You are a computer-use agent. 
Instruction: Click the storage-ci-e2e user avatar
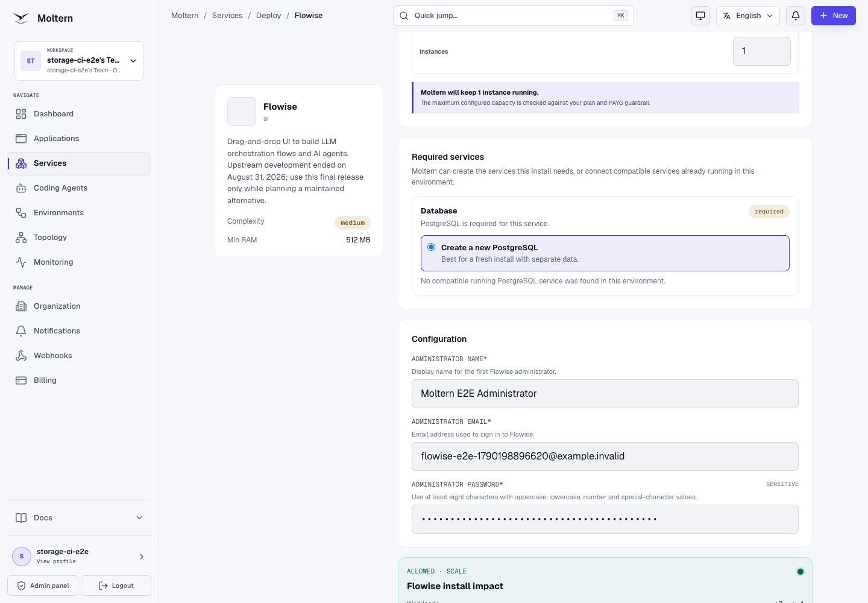click(x=22, y=557)
